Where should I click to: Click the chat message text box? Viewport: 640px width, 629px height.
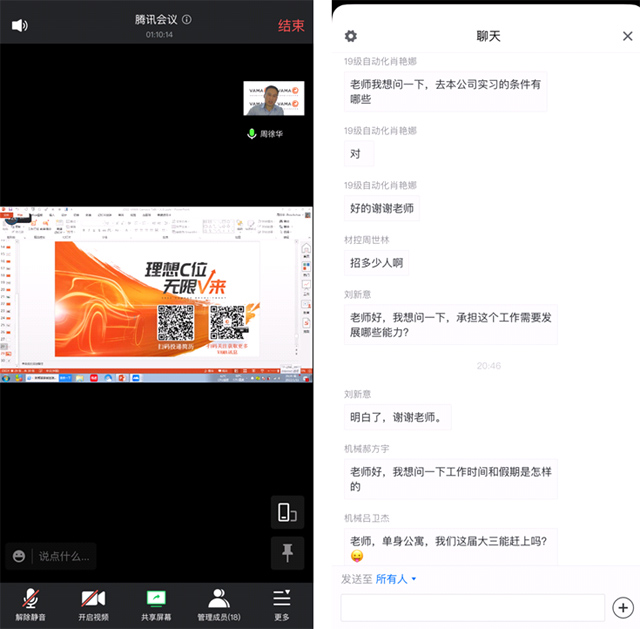(x=472, y=607)
